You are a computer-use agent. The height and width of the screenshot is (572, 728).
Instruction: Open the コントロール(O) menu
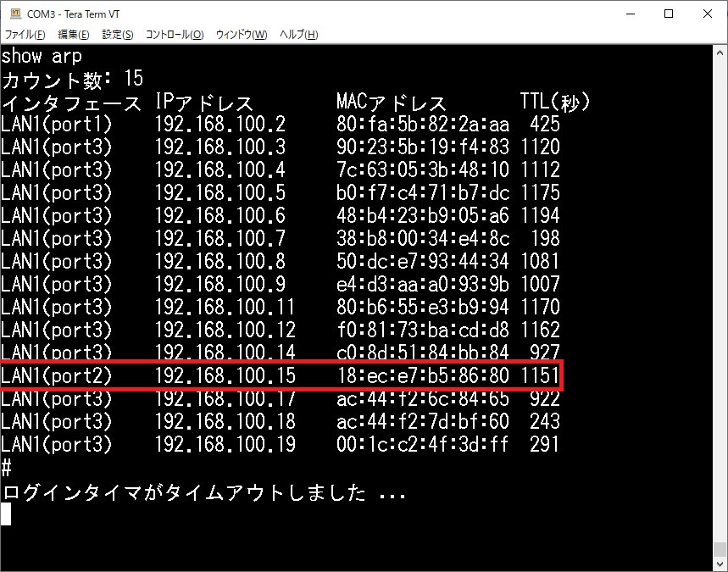pos(175,35)
